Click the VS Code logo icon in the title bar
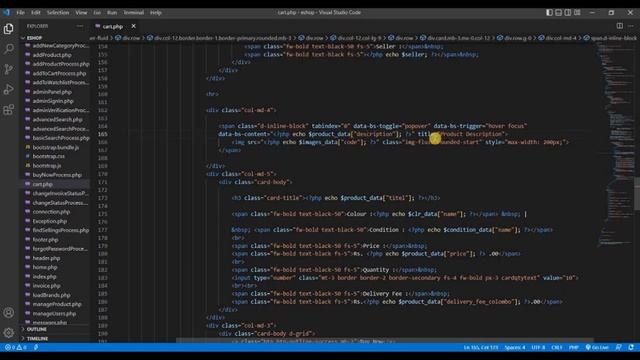 pyautogui.click(x=7, y=12)
